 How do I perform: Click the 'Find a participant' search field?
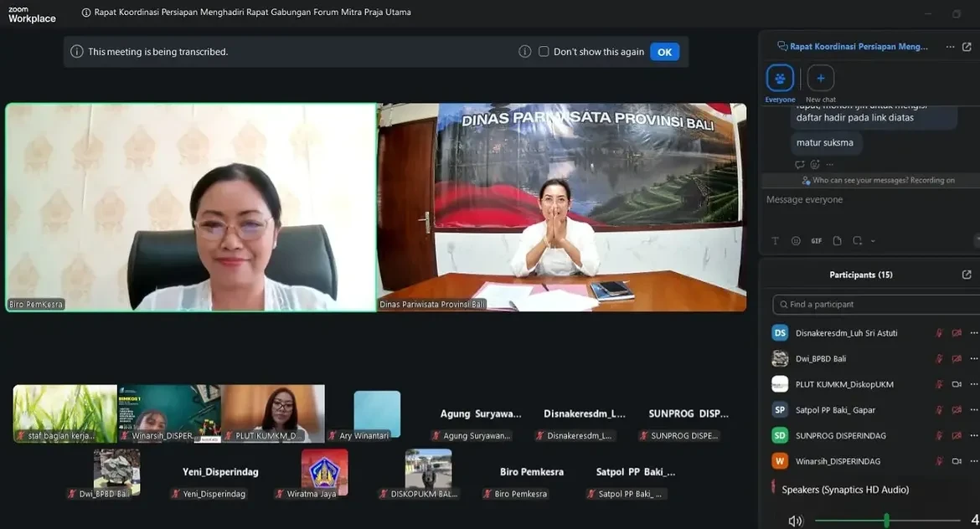876,305
